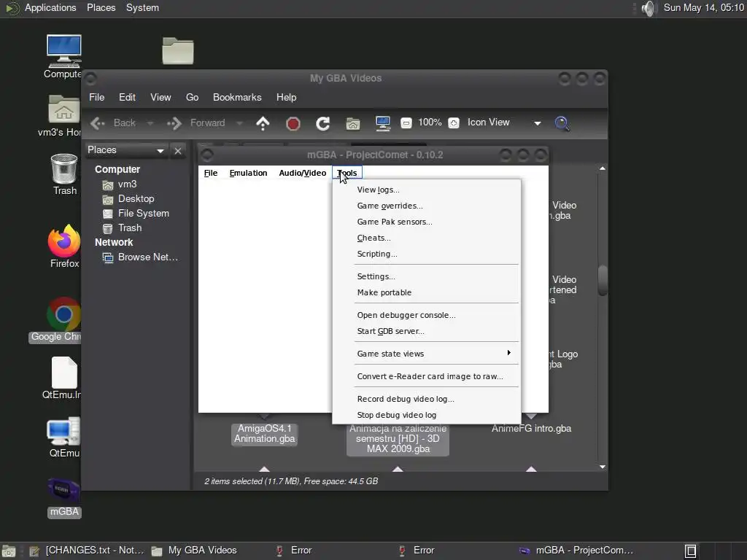The width and height of the screenshot is (747, 560).
Task: Open Firefox desktop icon
Action: [64, 246]
